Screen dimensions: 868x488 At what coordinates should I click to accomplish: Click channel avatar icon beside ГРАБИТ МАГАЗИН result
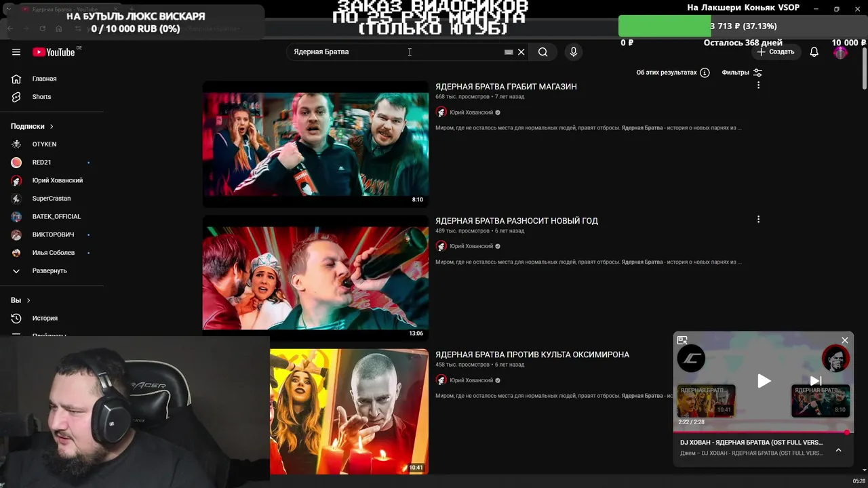click(x=441, y=113)
